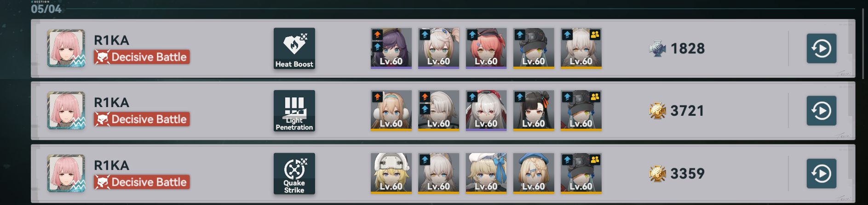Select earmuff-wearing character in the second team
The height and width of the screenshot is (205, 868).
click(x=391, y=111)
